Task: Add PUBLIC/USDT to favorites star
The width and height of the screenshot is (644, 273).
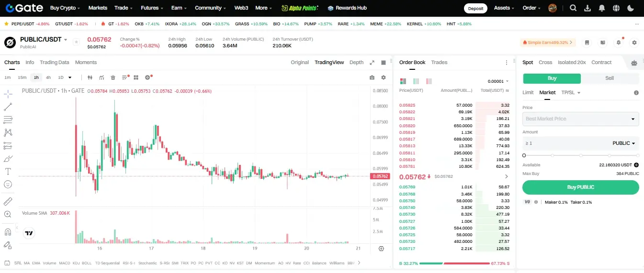Action: (x=76, y=42)
